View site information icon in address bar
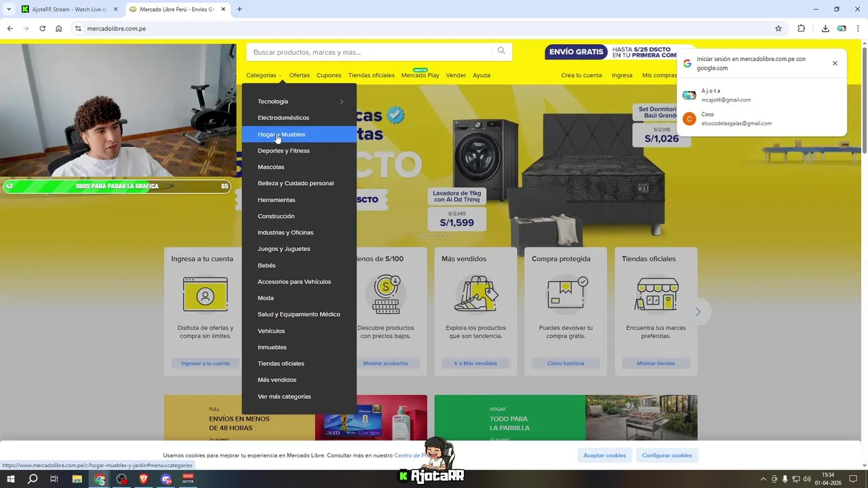This screenshot has height=488, width=868. coord(78,28)
